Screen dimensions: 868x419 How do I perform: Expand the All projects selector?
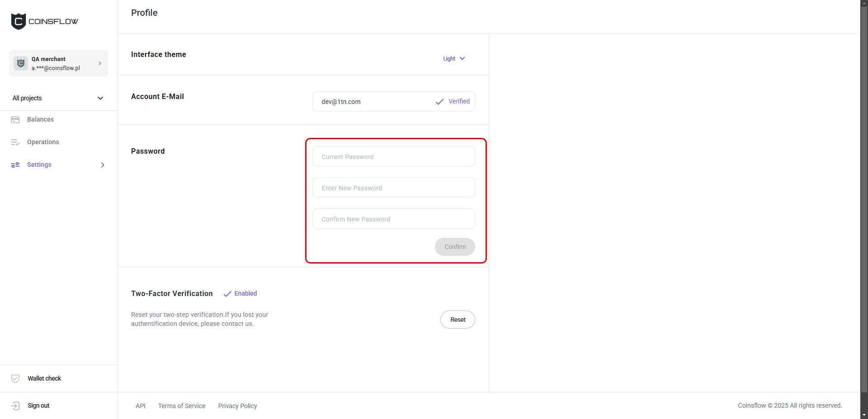(100, 98)
